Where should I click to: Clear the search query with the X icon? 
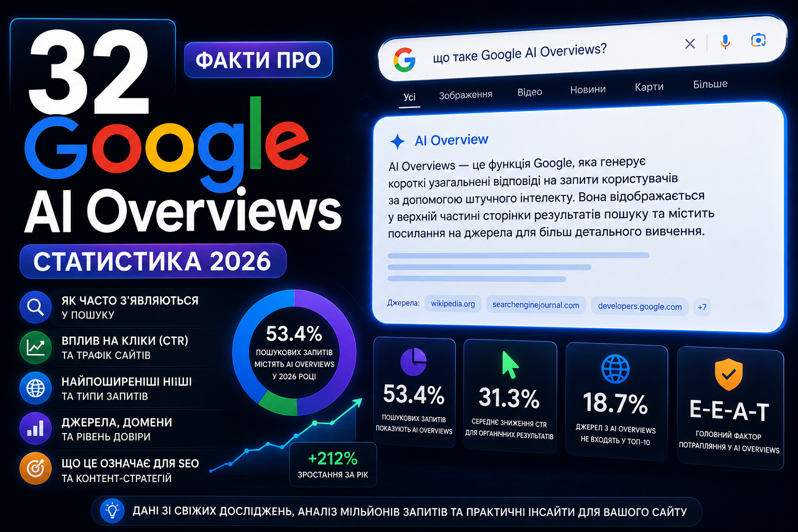pyautogui.click(x=690, y=44)
